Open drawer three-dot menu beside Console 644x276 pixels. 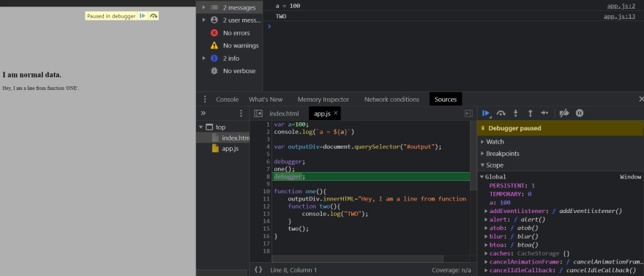tap(205, 100)
